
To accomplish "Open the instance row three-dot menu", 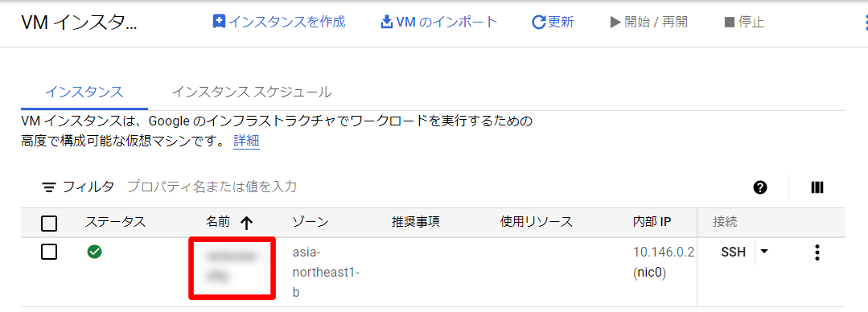I will tap(817, 252).
